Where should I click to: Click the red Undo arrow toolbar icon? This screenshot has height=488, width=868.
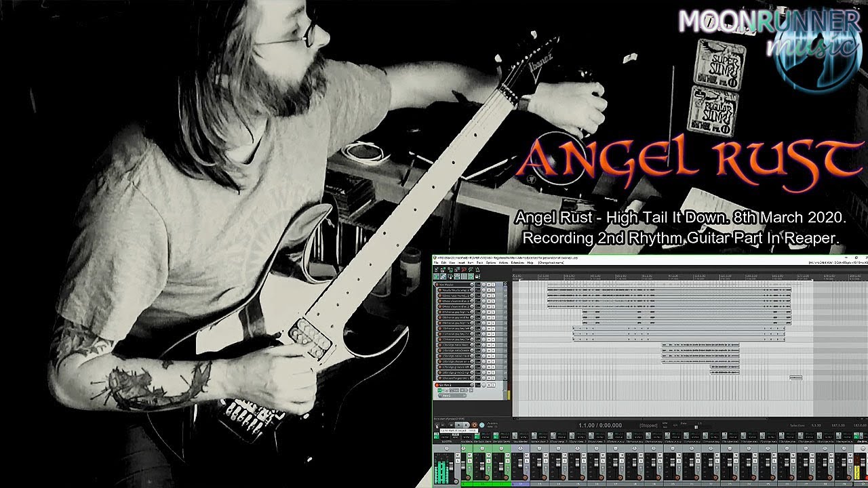pyautogui.click(x=464, y=270)
